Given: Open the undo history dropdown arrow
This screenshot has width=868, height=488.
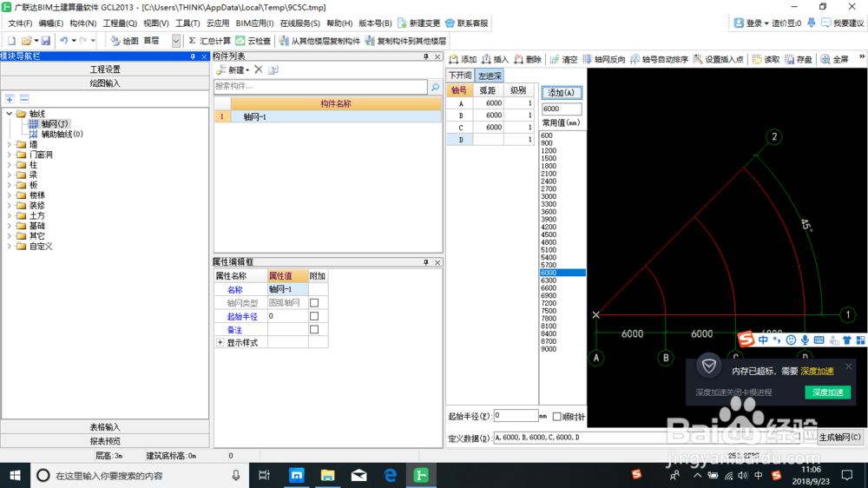Looking at the screenshot, I should [74, 41].
